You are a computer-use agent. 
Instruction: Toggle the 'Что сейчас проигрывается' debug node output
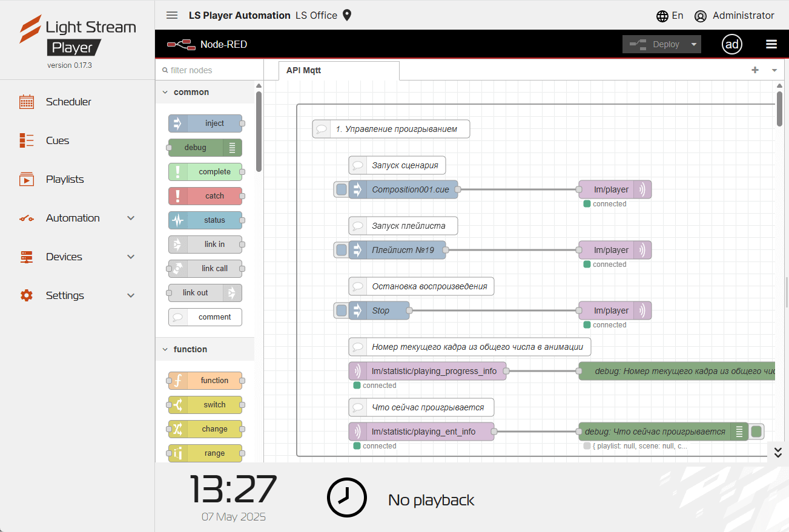(x=756, y=432)
